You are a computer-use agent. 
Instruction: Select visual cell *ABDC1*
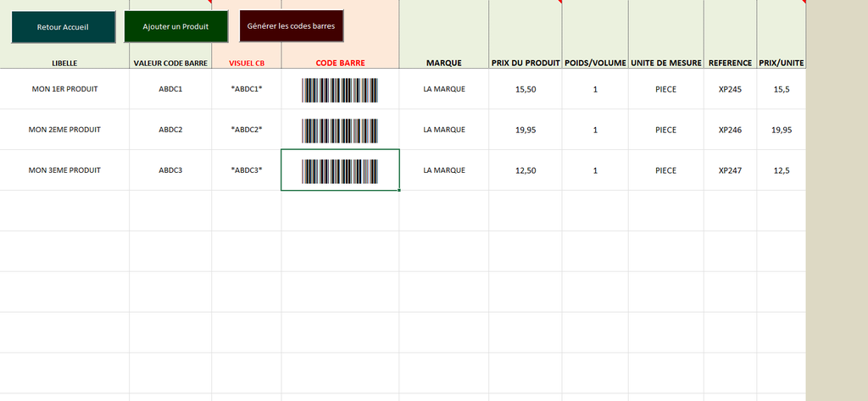[247, 89]
